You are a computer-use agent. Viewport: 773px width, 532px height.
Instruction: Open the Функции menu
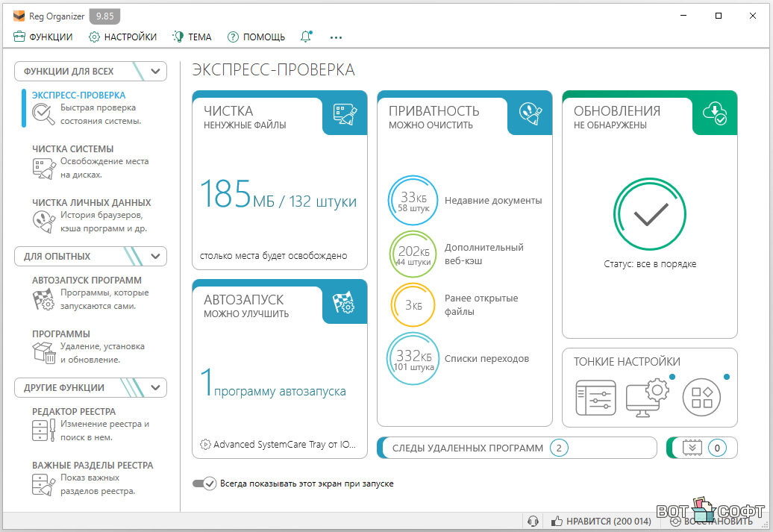click(43, 37)
